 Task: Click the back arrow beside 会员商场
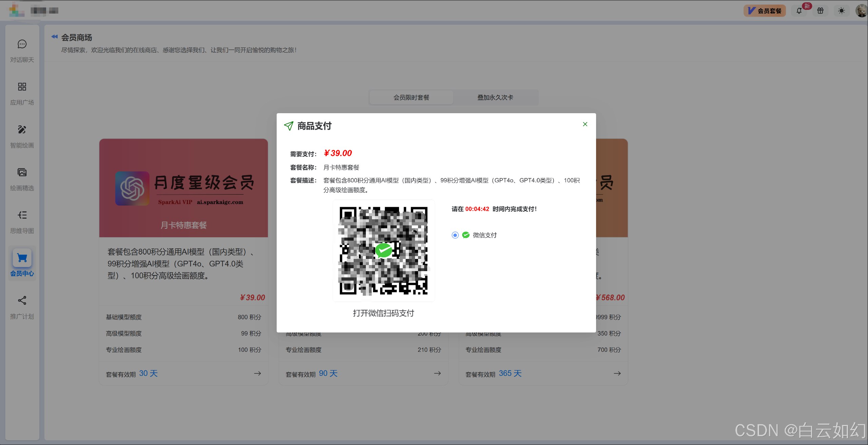click(x=55, y=36)
